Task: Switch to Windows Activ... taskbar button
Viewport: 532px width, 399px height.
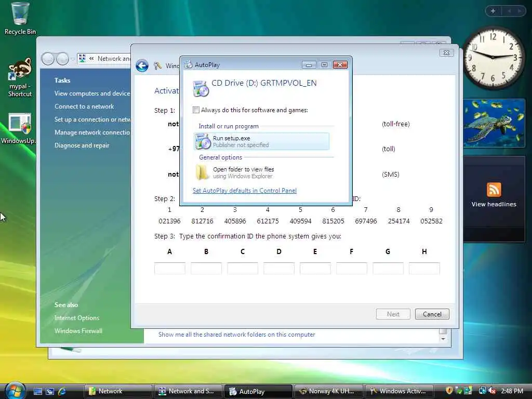Action: [x=399, y=391]
